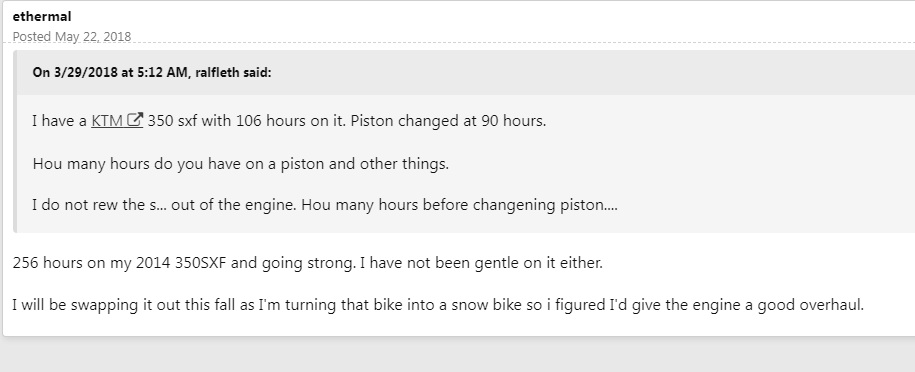Click the quote block's left border bar
915x372 pixels.
pyautogui.click(x=15, y=141)
